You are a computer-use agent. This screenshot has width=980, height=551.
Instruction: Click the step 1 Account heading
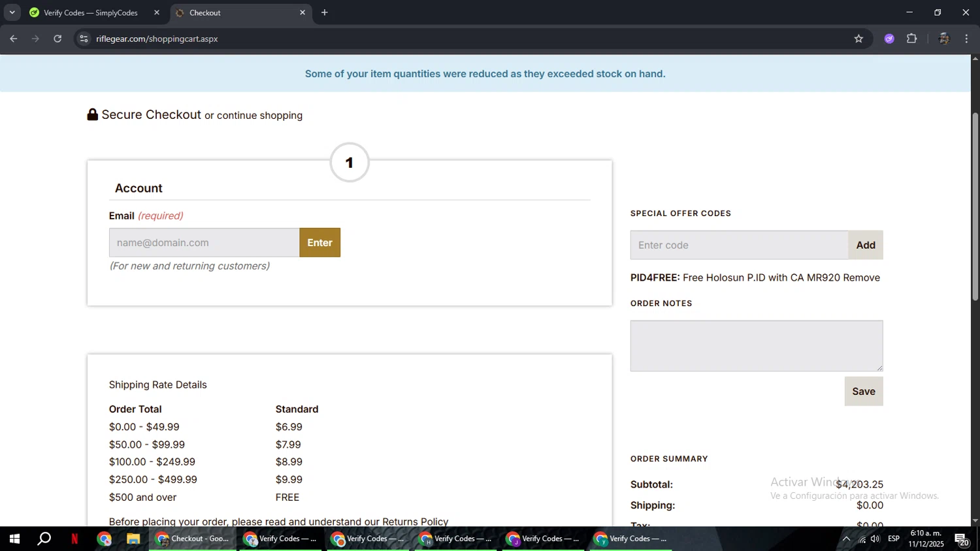click(x=139, y=188)
